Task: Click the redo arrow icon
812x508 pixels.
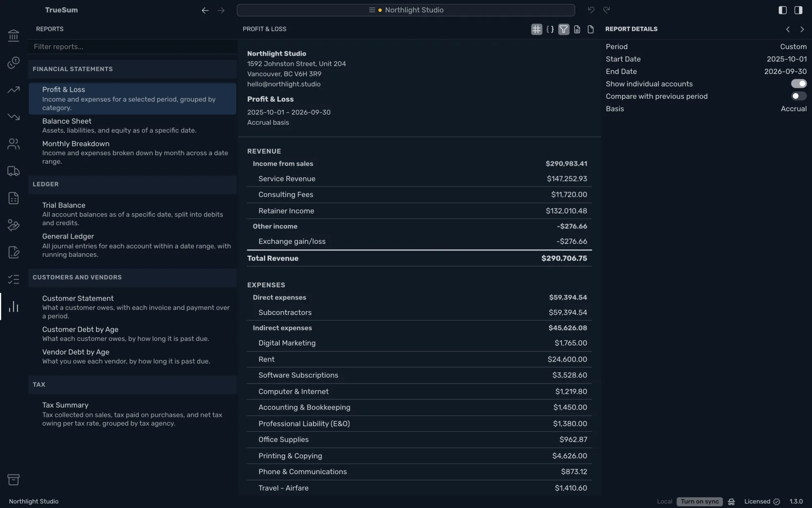Action: click(607, 10)
